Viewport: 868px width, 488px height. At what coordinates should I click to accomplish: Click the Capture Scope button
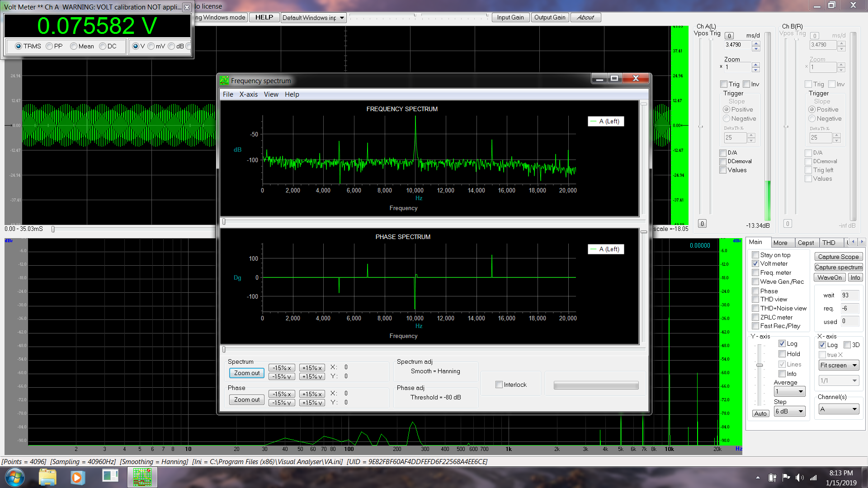tap(838, 257)
